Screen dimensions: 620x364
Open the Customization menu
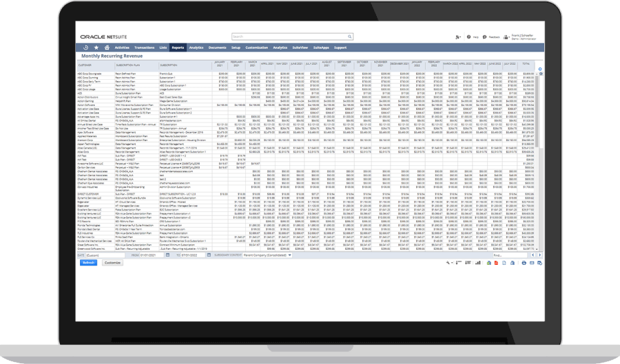(257, 47)
